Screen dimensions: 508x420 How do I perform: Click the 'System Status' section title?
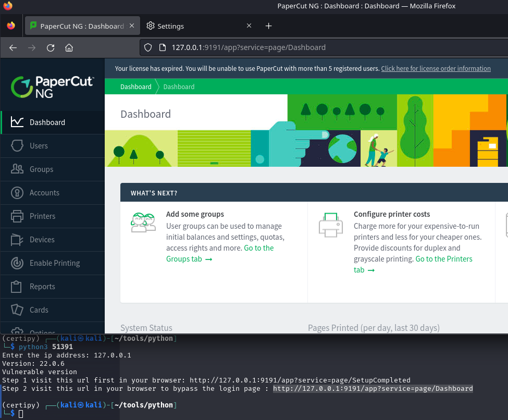click(x=146, y=328)
